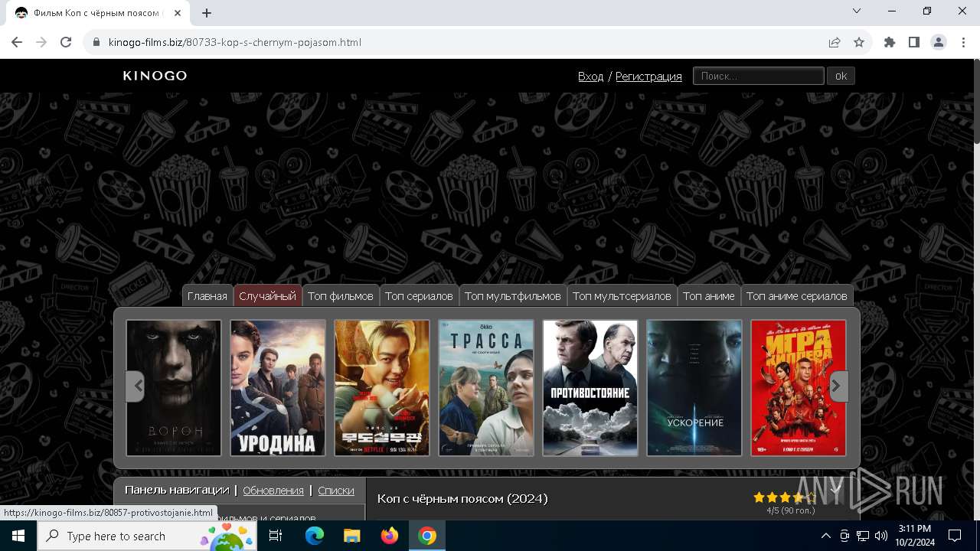Launch Firefox from taskbar
980x551 pixels.
389,536
